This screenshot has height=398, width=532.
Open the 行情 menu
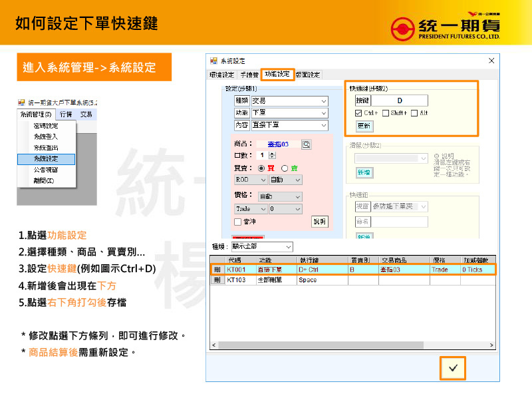point(66,114)
